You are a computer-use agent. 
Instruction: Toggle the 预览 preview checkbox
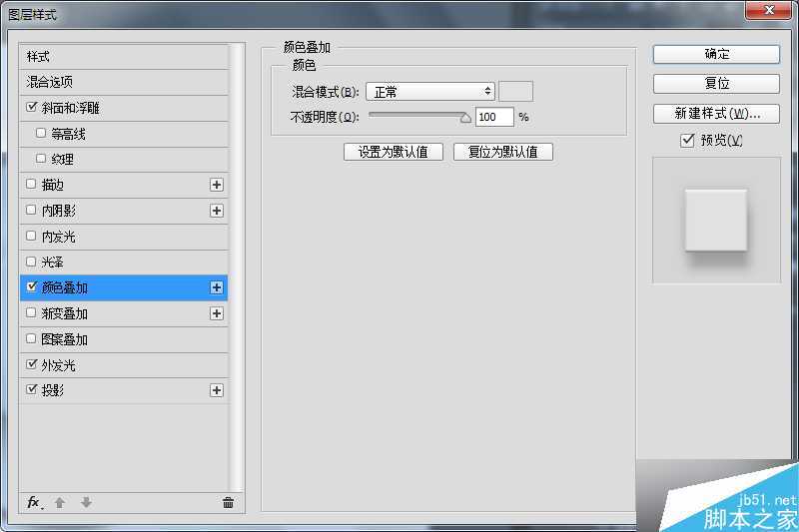(687, 141)
